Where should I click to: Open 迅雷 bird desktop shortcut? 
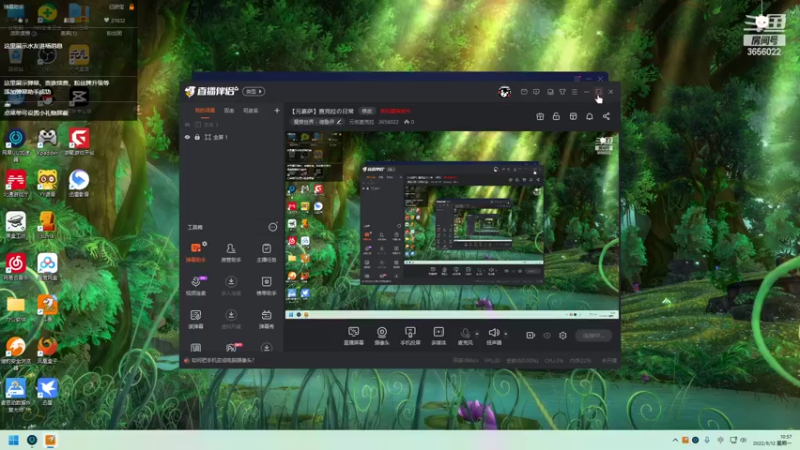[x=47, y=392]
